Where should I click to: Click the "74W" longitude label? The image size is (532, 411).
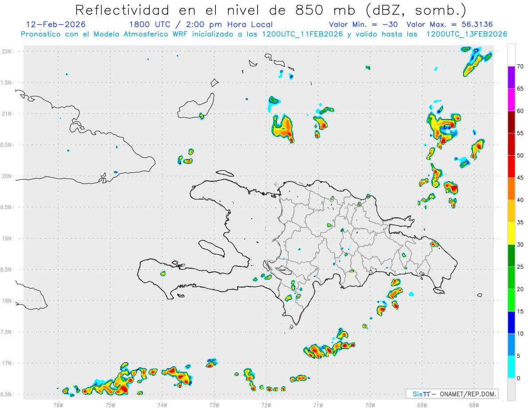162,405
